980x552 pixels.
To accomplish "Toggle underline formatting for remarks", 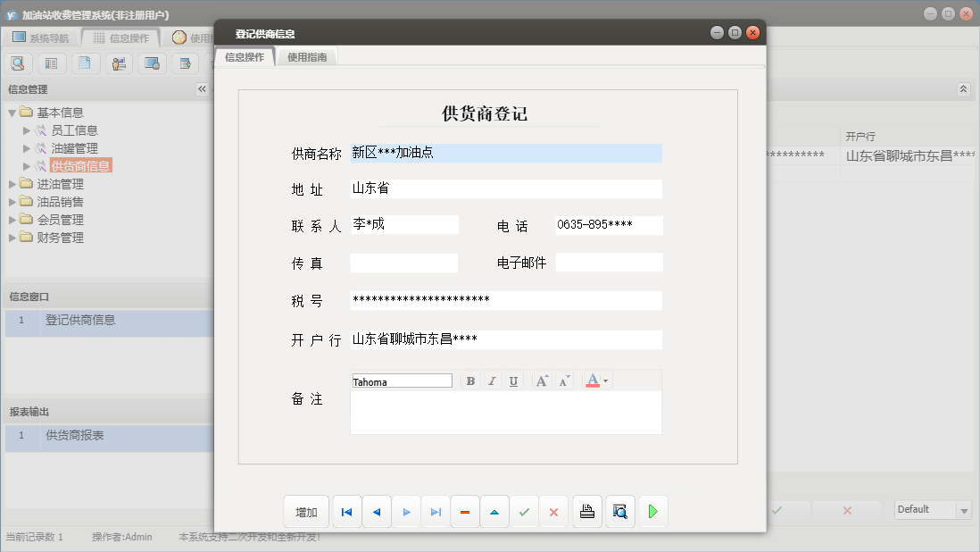I will pos(513,381).
